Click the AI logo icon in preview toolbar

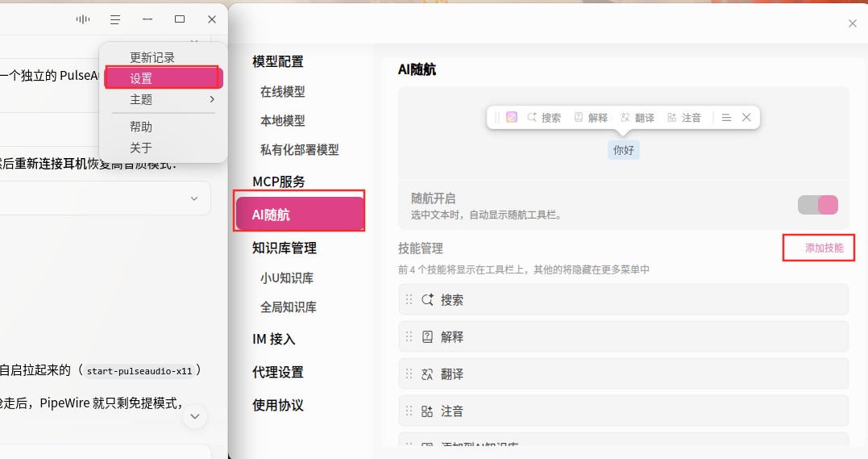tap(512, 118)
